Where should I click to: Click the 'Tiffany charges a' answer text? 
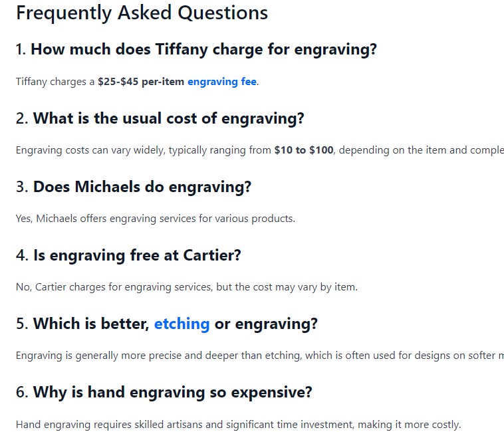point(55,82)
